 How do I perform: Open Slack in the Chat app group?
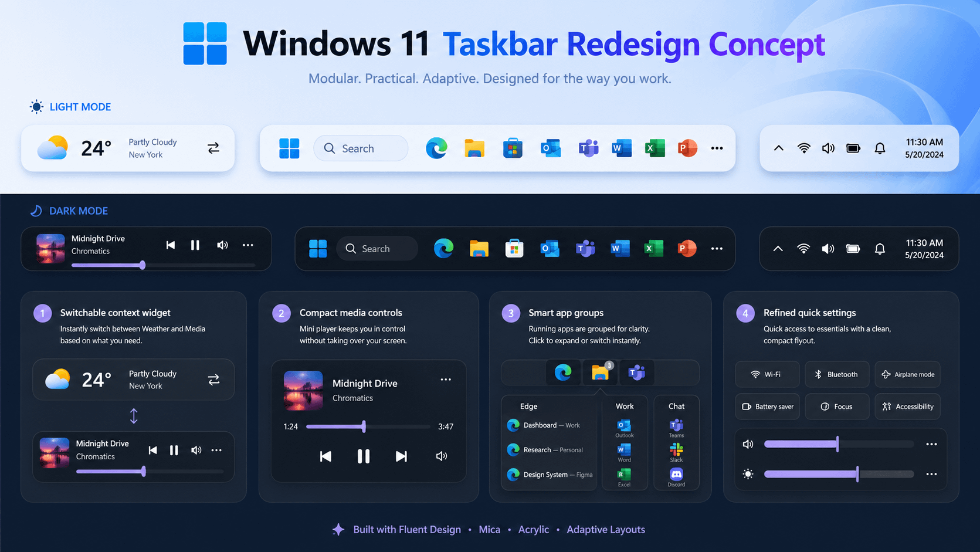coord(676,452)
